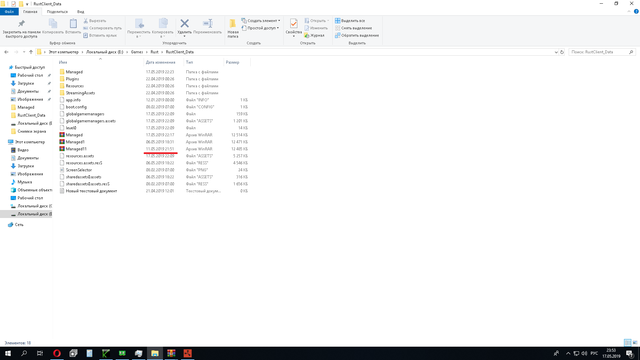Click the Pin to Quick access ribbon icon
This screenshot has width=640, height=360.
[21, 24]
